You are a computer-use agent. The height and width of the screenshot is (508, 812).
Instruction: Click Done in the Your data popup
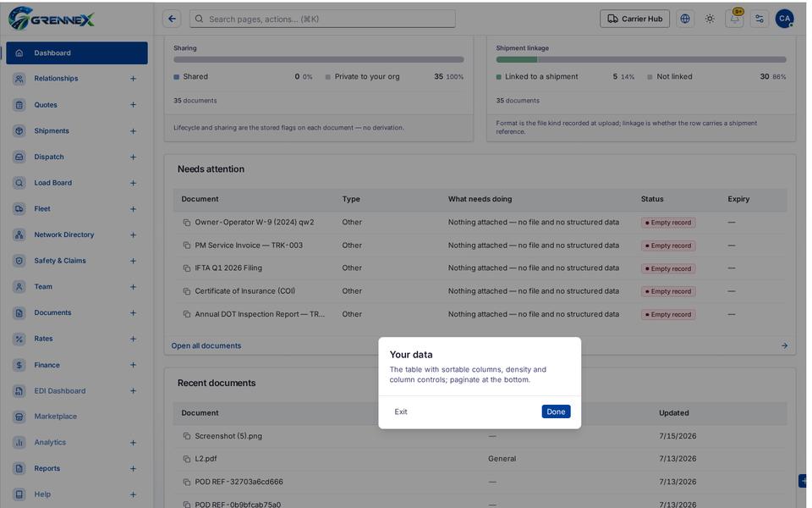(x=556, y=411)
